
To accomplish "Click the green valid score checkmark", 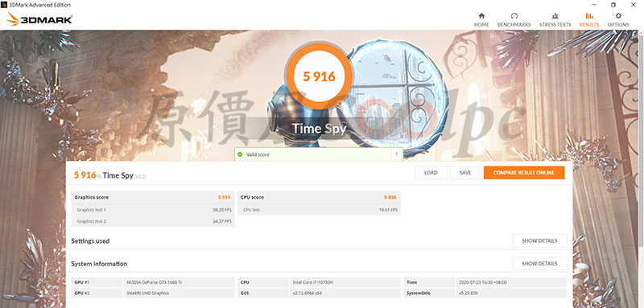I will tap(240, 154).
